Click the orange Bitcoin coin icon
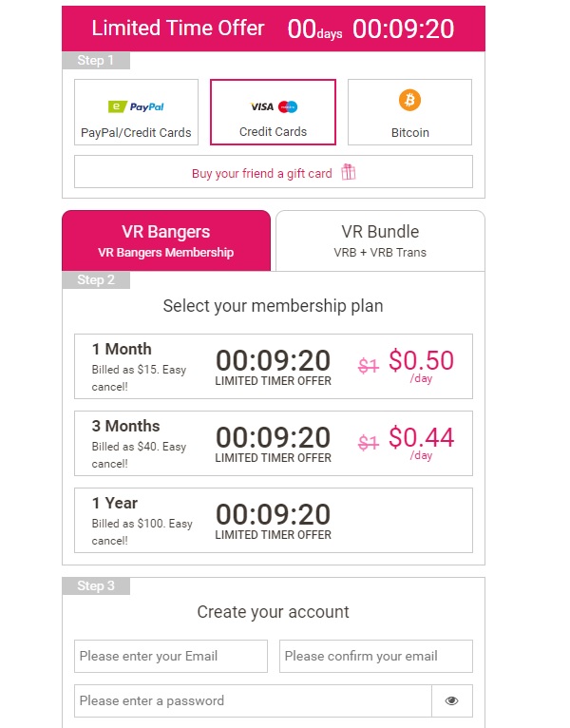The height and width of the screenshot is (728, 570). pyautogui.click(x=410, y=100)
